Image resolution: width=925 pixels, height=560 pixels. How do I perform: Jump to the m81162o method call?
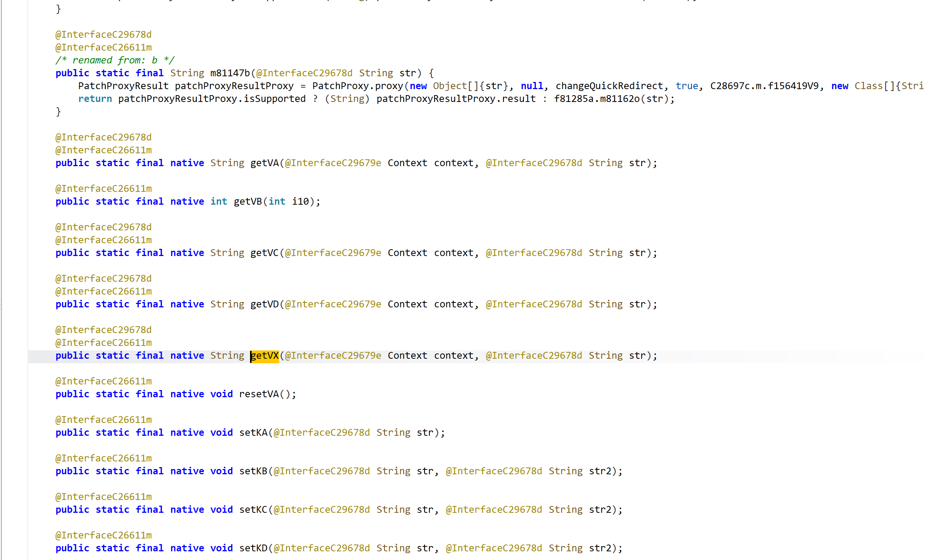619,99
